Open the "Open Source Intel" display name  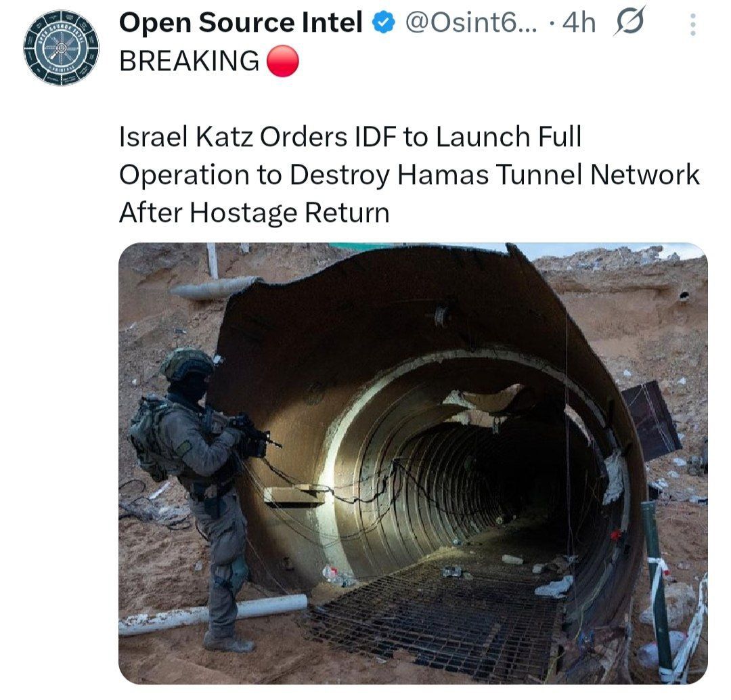click(x=240, y=22)
